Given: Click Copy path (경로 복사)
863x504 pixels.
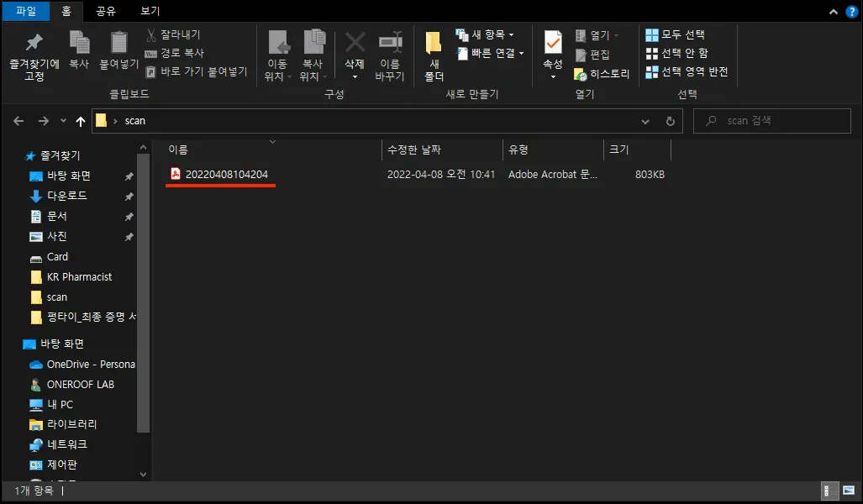Looking at the screenshot, I should [x=175, y=53].
